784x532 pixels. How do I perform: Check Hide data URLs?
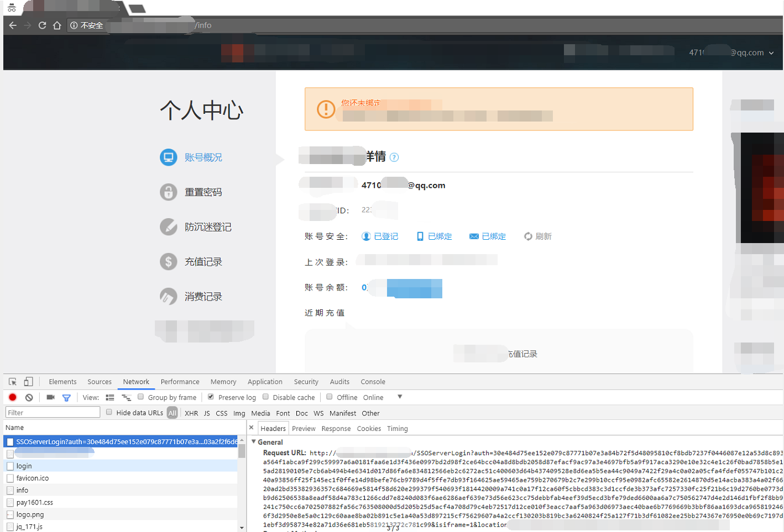coord(109,412)
